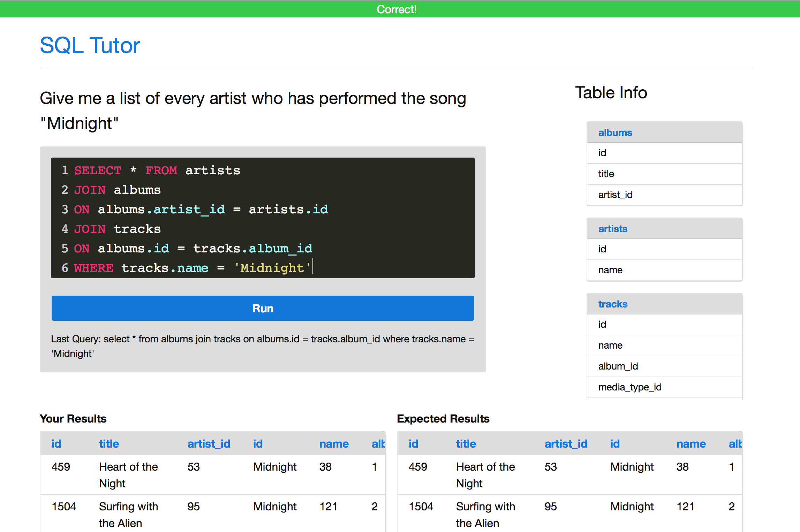Click the name row of the tracks table
The image size is (800, 532).
[x=664, y=345]
